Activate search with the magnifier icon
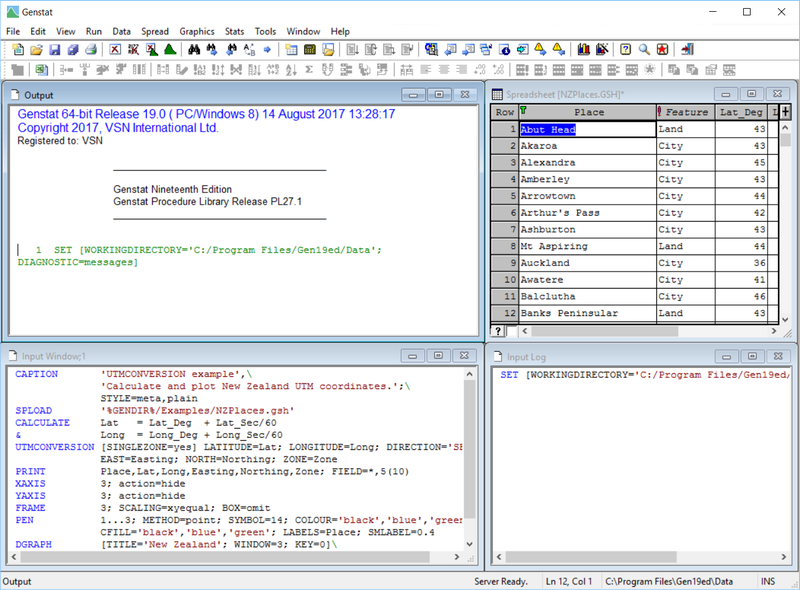800x590 pixels. pyautogui.click(x=644, y=50)
